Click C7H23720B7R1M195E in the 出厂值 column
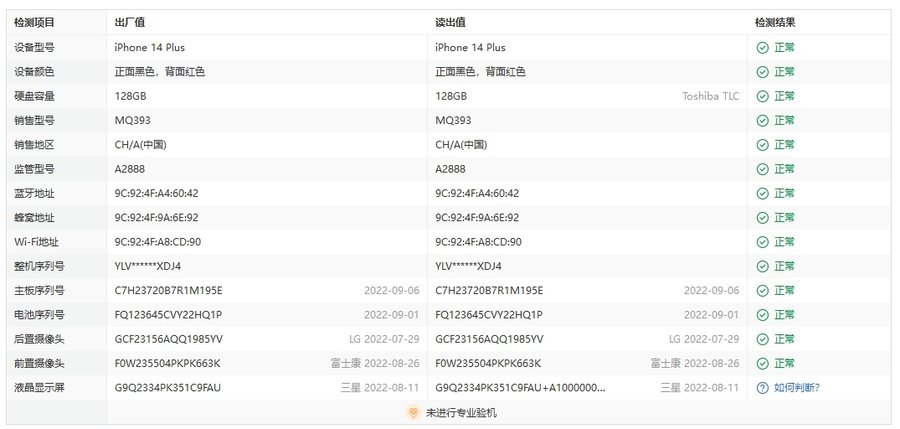This screenshot has height=429, width=900. pos(168,291)
